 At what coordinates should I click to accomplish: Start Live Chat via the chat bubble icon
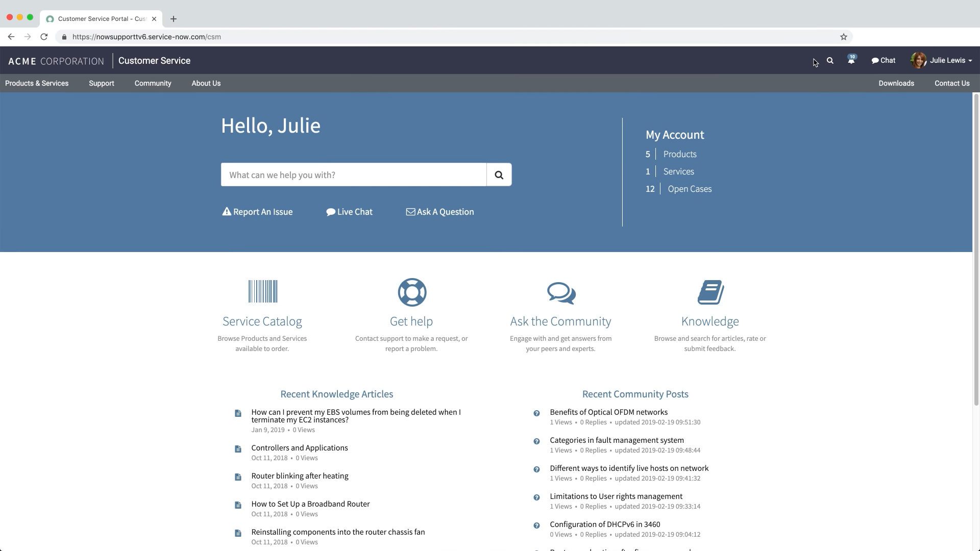(331, 212)
